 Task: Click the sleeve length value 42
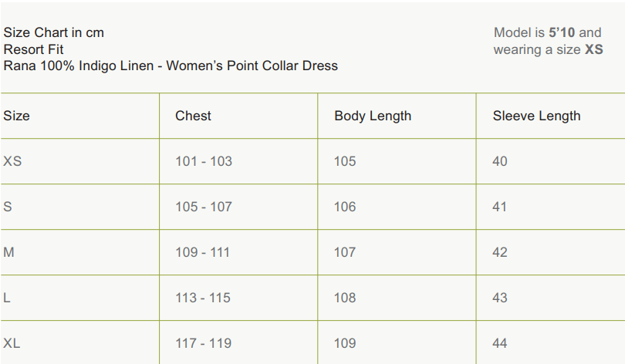(500, 252)
